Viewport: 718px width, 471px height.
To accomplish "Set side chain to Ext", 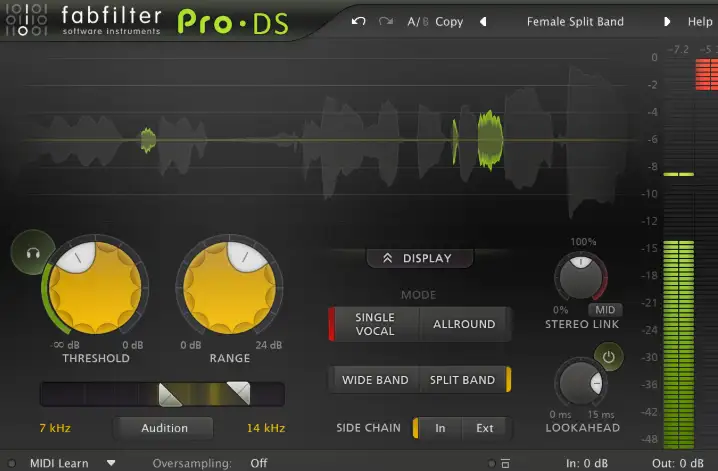I will point(484,428).
